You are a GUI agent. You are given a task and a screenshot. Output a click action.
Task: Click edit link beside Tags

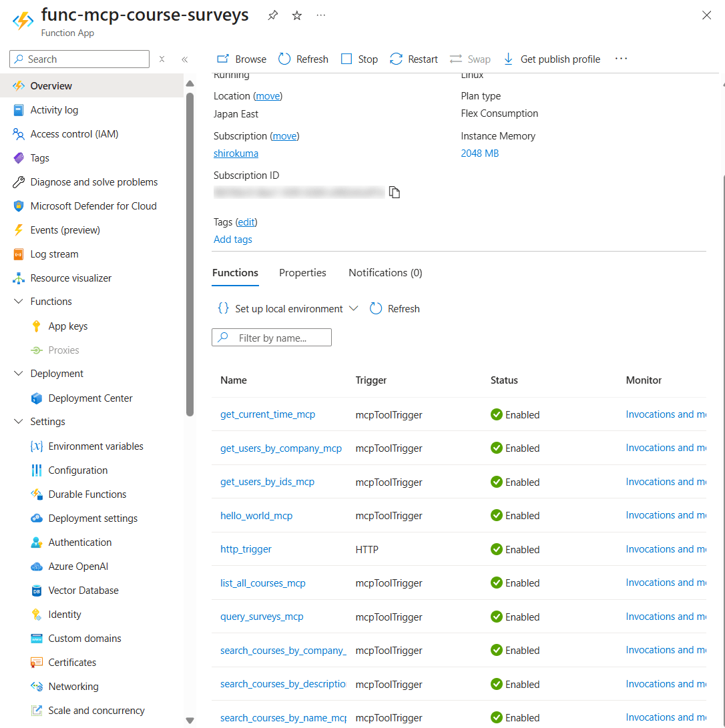[x=246, y=222]
